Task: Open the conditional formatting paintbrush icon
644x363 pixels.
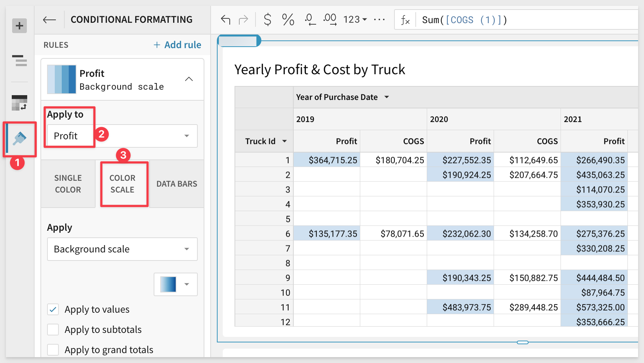Action: 19,139
